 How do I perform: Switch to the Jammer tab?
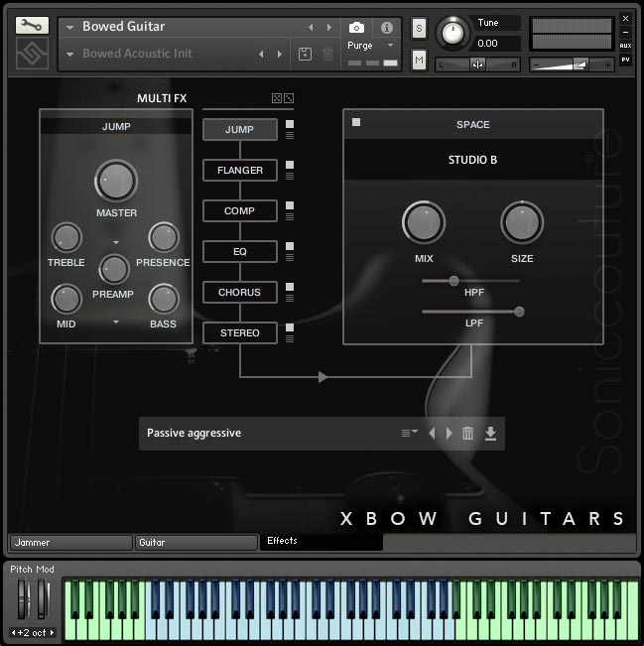[x=70, y=543]
